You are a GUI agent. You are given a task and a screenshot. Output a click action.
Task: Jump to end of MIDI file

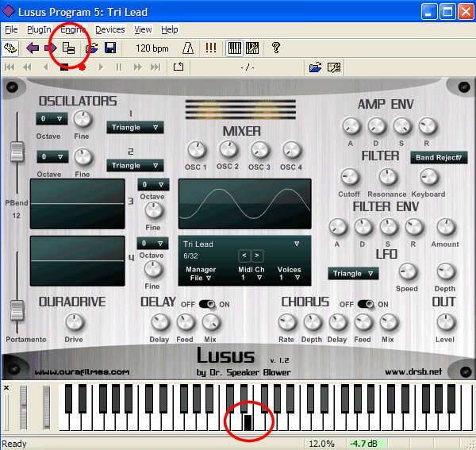click(155, 67)
